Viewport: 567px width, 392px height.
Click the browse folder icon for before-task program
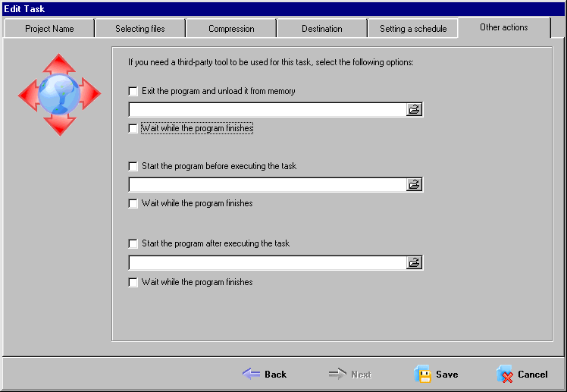tap(414, 184)
